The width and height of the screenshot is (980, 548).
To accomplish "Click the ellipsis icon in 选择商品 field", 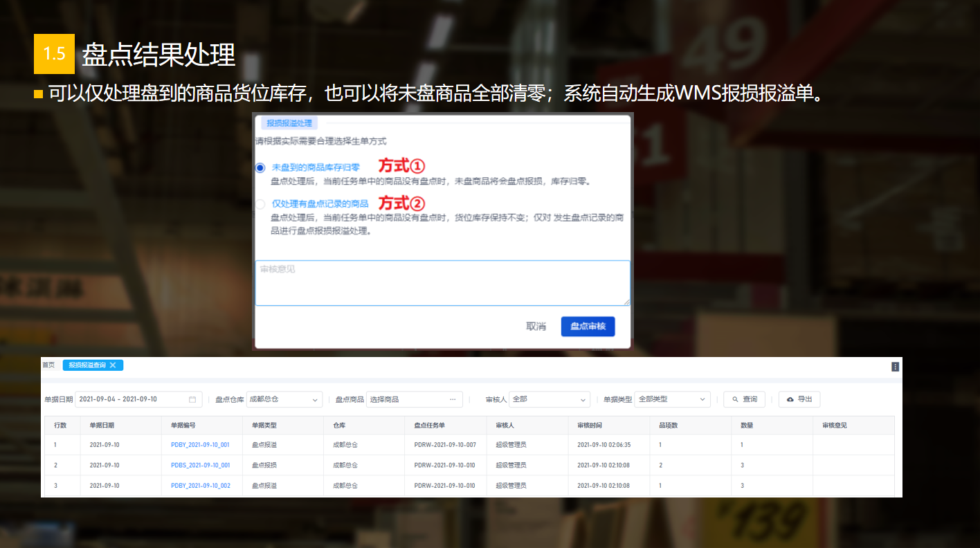I will (453, 399).
